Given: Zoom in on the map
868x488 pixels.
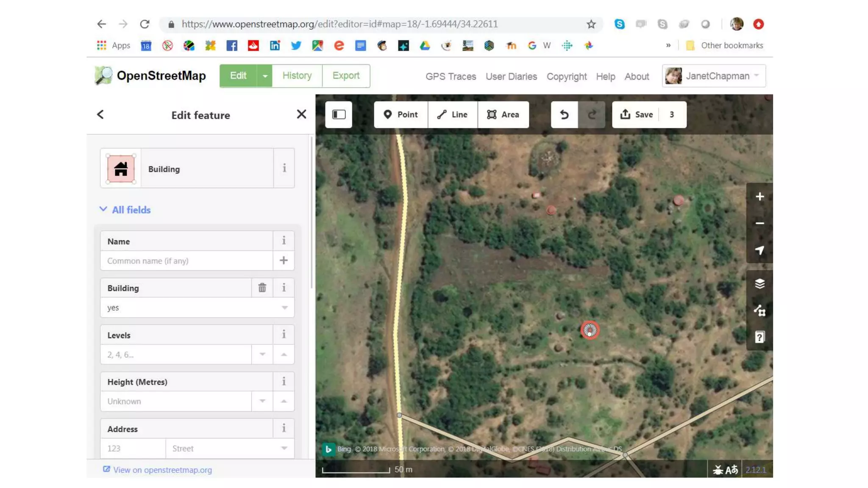Looking at the screenshot, I should [759, 197].
